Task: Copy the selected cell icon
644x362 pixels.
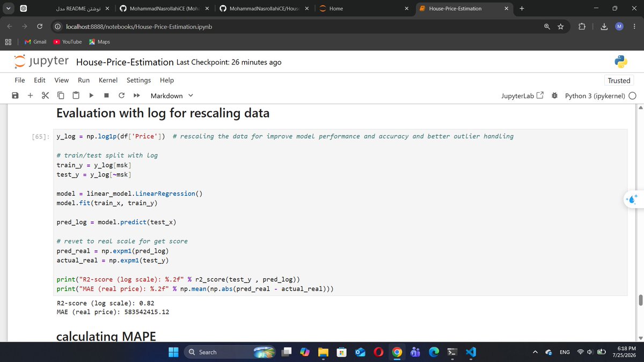Action: tap(61, 95)
